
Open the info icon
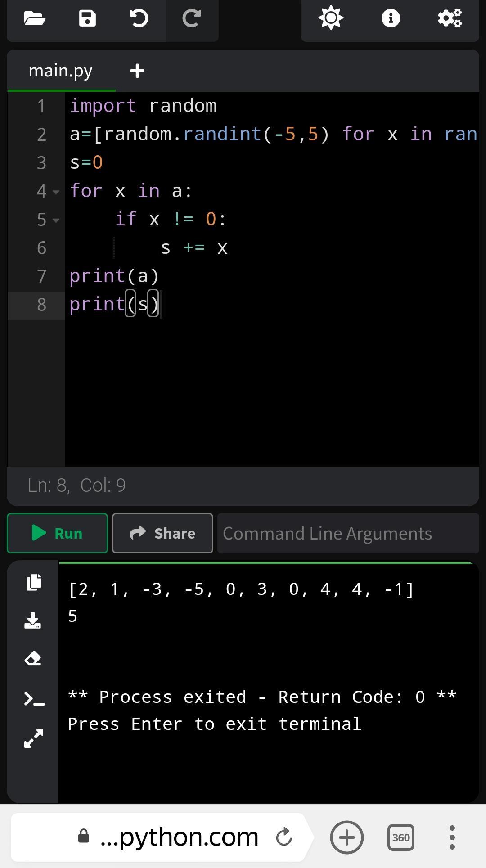pos(391,18)
